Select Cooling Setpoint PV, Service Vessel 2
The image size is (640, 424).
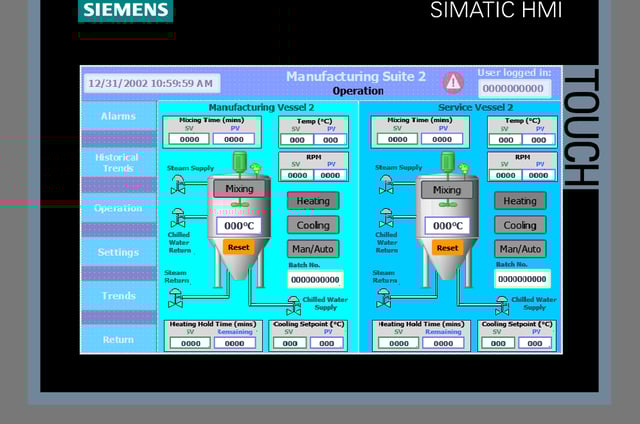click(x=535, y=343)
